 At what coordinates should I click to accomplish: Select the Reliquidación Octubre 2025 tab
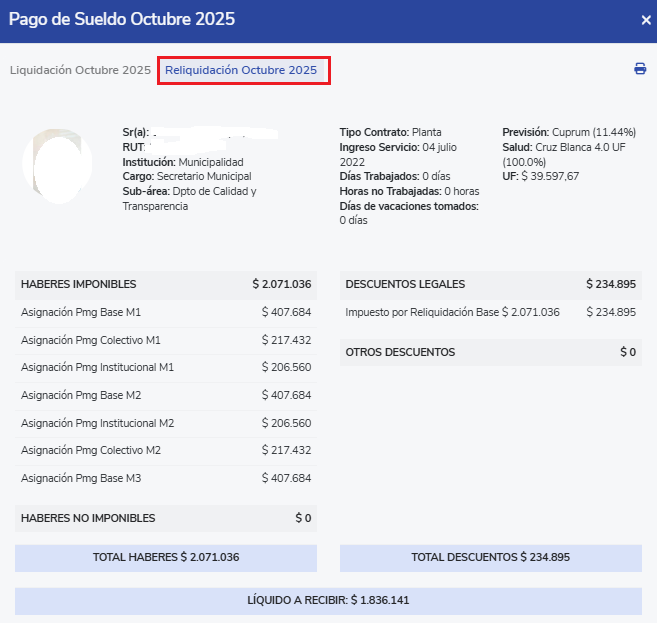(241, 70)
